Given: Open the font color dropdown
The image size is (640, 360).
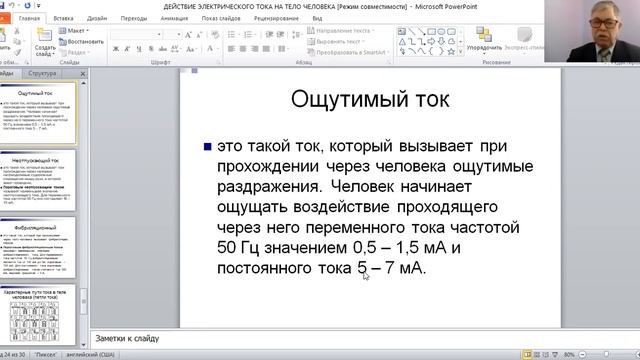Looking at the screenshot, I should (x=212, y=49).
